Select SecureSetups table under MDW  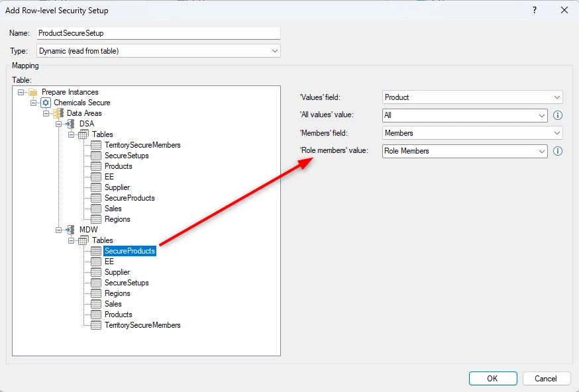coord(127,283)
